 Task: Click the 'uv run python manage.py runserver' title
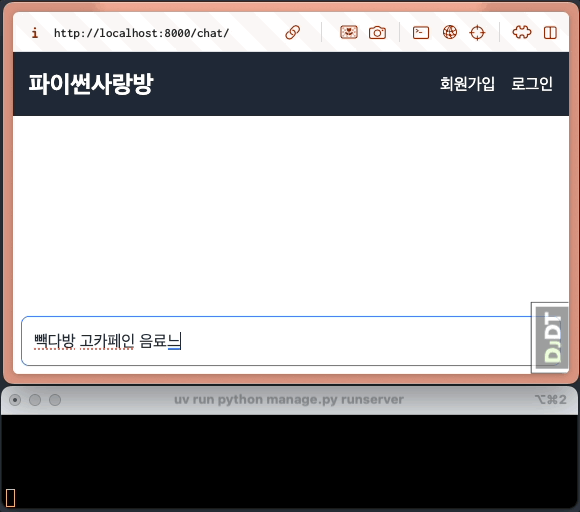tap(289, 400)
